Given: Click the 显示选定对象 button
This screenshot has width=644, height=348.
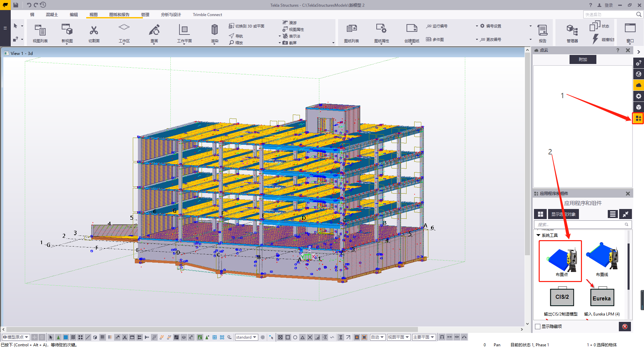Looking at the screenshot, I should click(x=563, y=214).
